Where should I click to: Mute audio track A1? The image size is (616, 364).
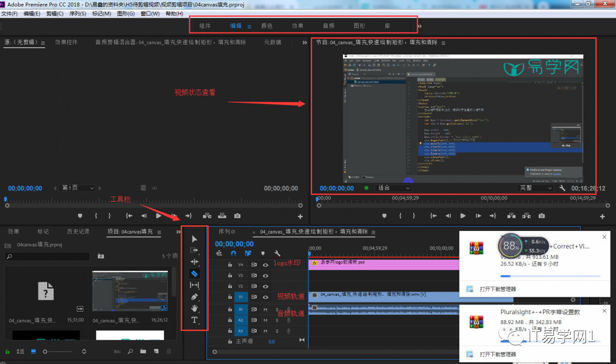[x=265, y=309]
